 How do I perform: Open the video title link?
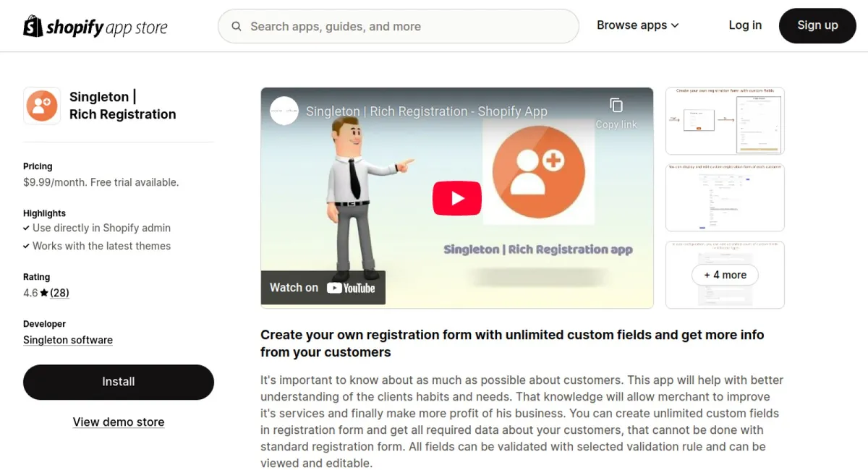(x=427, y=111)
